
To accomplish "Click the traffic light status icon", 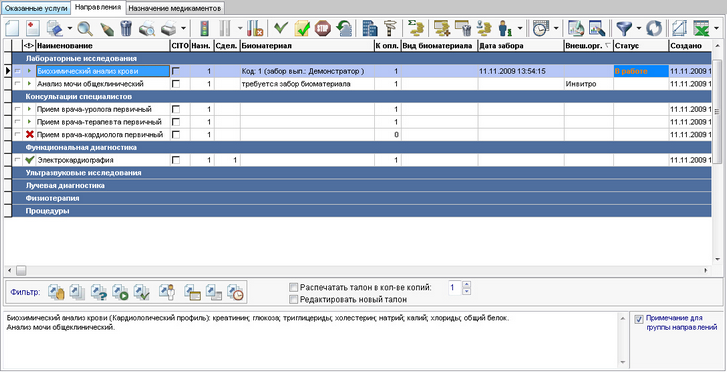I will tap(204, 29).
